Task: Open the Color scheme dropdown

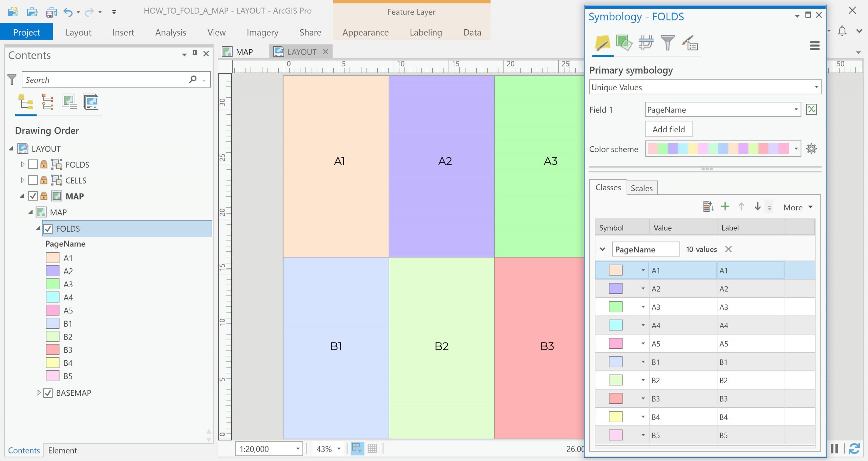Action: [x=796, y=149]
